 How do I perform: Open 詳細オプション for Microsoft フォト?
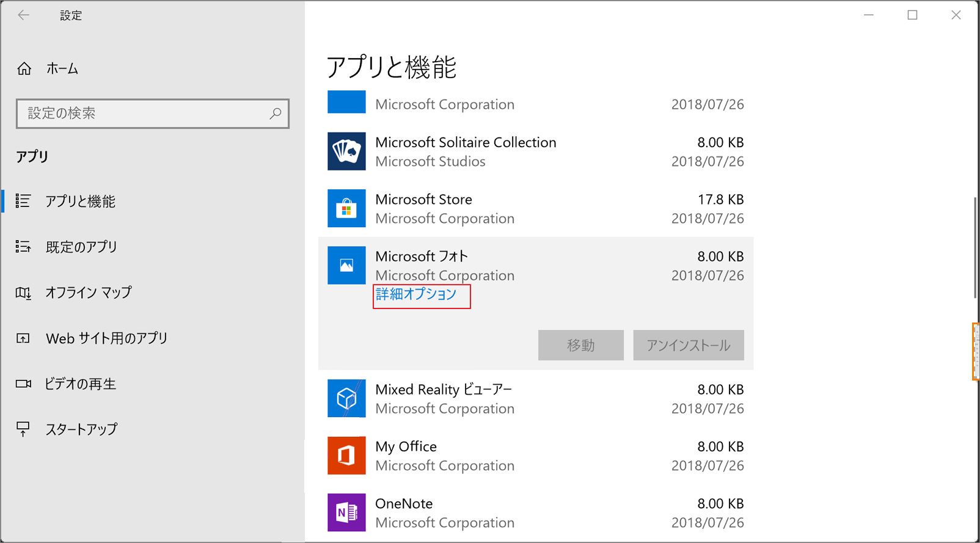(x=416, y=294)
